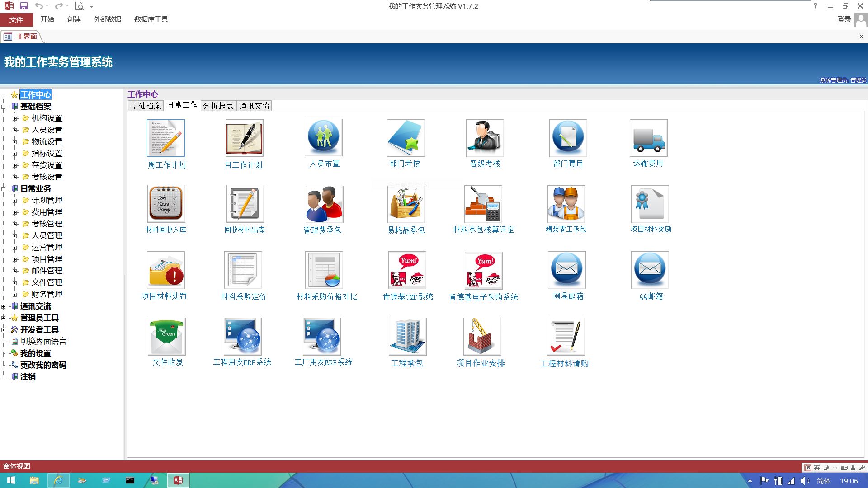
Task: Expand the 财务管理 tree node
Action: coord(14,295)
